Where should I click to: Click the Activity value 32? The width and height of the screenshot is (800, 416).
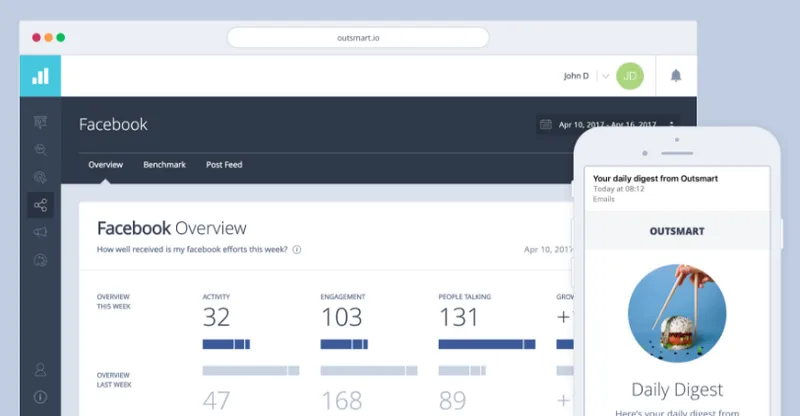point(216,317)
